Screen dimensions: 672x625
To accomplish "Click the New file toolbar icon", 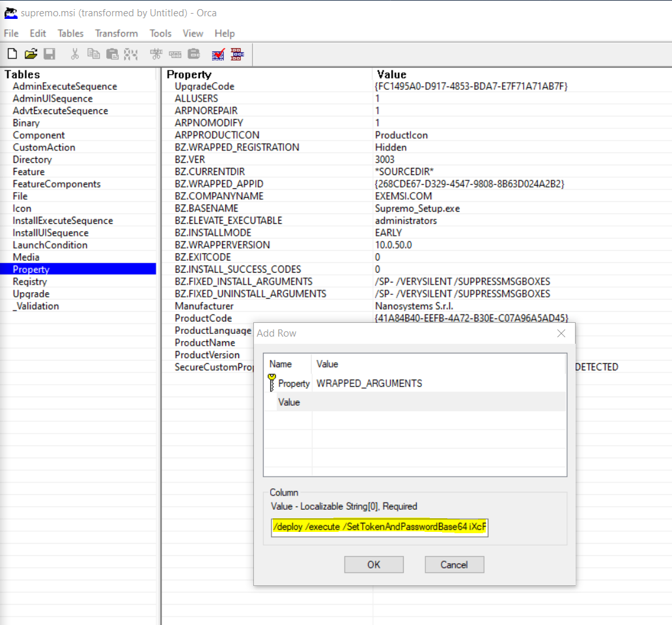I will [12, 53].
